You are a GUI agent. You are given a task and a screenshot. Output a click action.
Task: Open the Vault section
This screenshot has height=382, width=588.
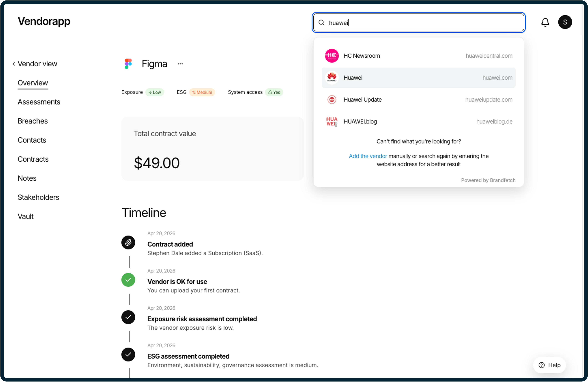[x=25, y=216]
